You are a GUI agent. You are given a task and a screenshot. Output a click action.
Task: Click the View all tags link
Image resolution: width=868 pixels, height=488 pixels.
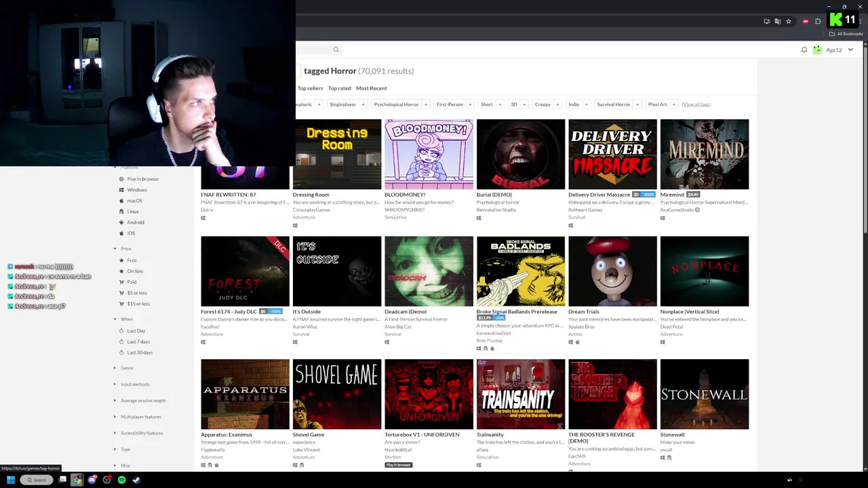coord(696,104)
